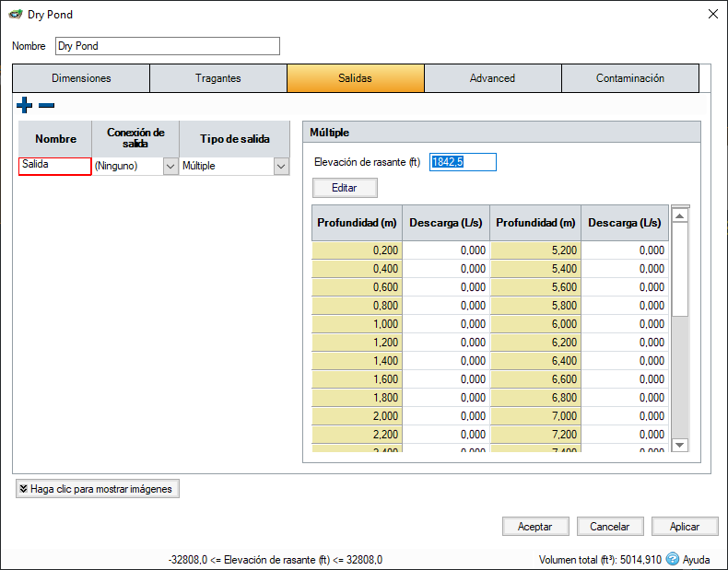Click the Nombre field containing Dry Pond
Image resolution: width=728 pixels, height=570 pixels.
pyautogui.click(x=168, y=46)
